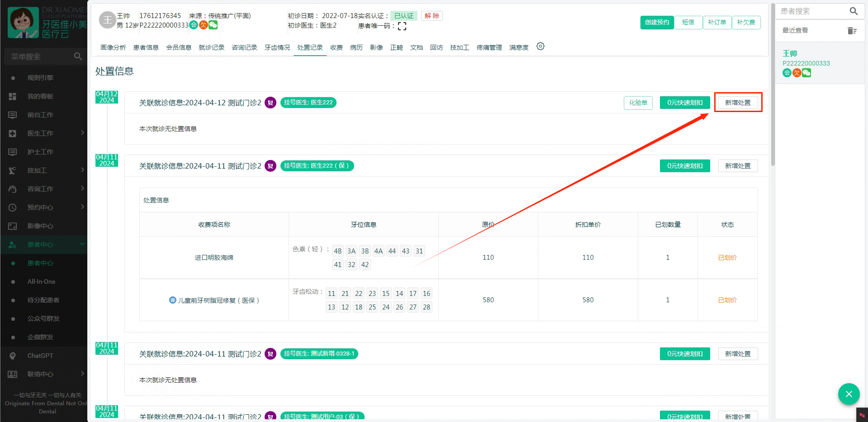This screenshot has height=422, width=868.
Task: Focus the 患者搜索 input field
Action: [812, 11]
